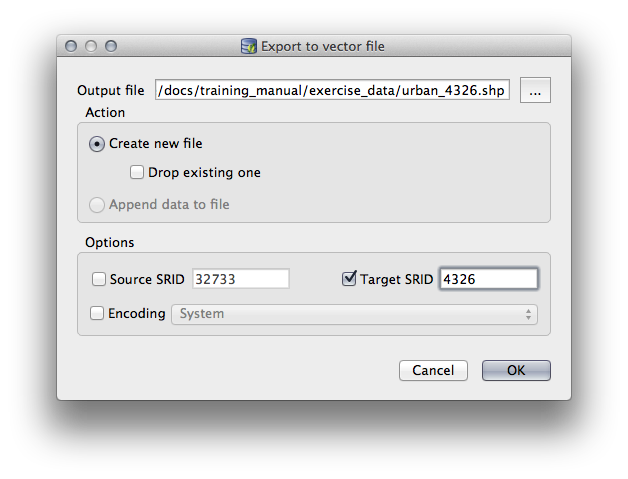Click the database icon in title bar
This screenshot has height=479, width=628.
[x=249, y=46]
